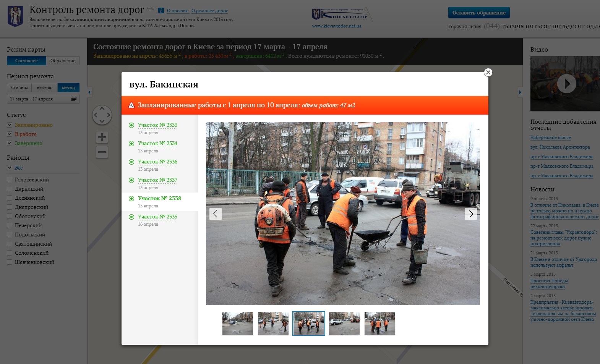Select the неделю repair period tab
600x364 pixels.
click(44, 87)
